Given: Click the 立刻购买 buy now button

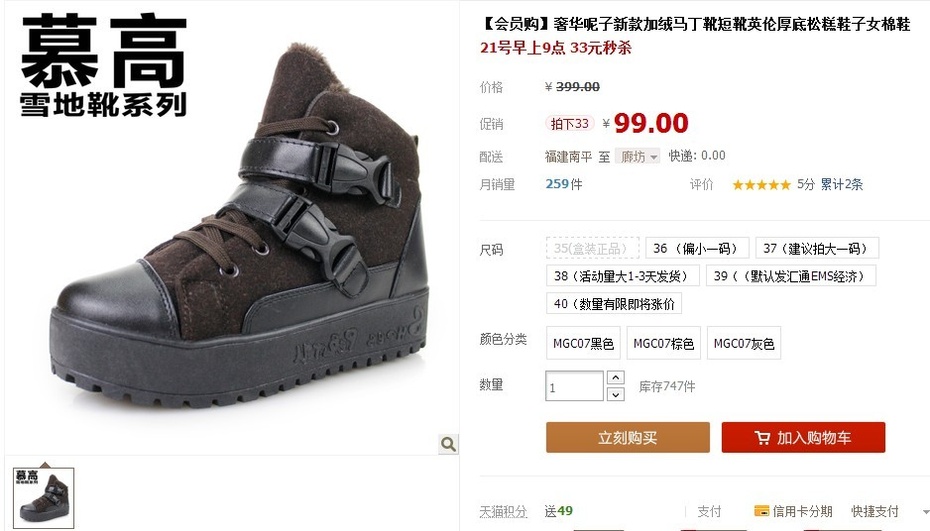Looking at the screenshot, I should coord(628,438).
